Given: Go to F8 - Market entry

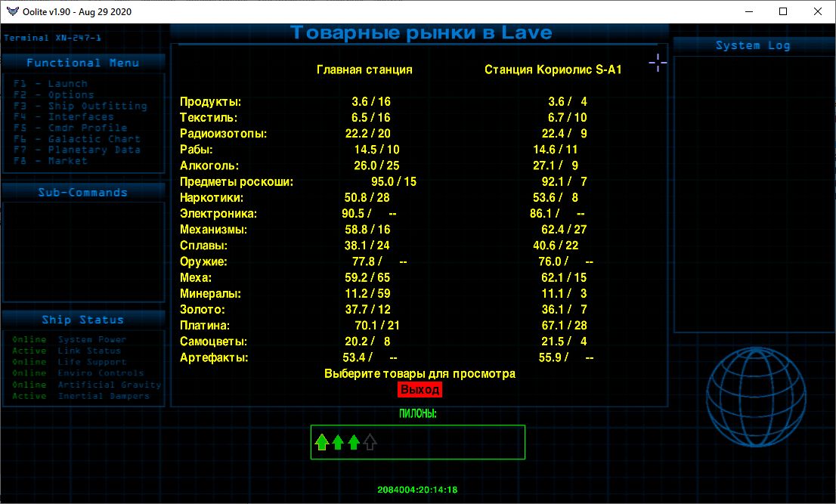Looking at the screenshot, I should pos(50,161).
